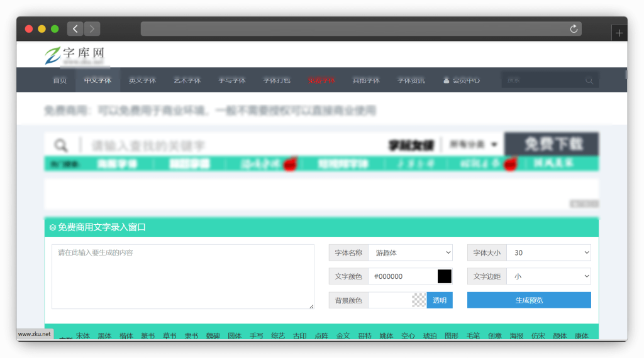
Task: Select the 颜体 font category
Action: pyautogui.click(x=560, y=335)
